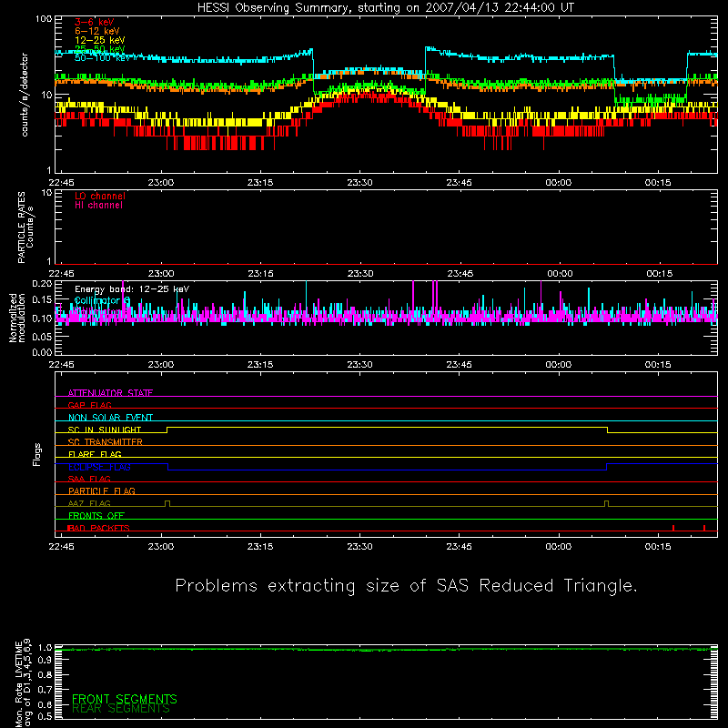Click the BAD_PACKETS flag label
This screenshot has width=728, height=728.
pos(98,528)
